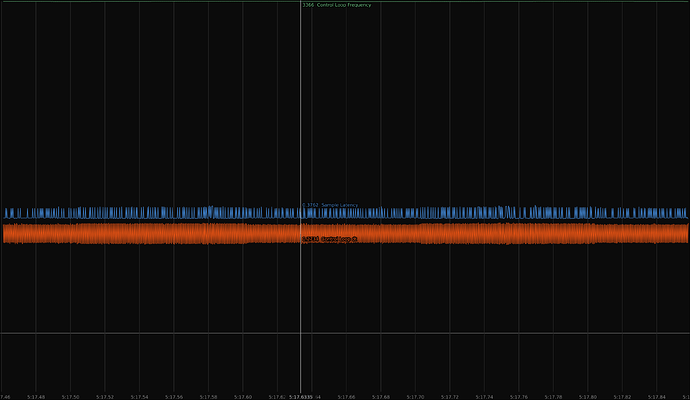Screen dimensions: 690x400
Task: Click the 5:17.66 time axis label
Action: click(x=346, y=397)
